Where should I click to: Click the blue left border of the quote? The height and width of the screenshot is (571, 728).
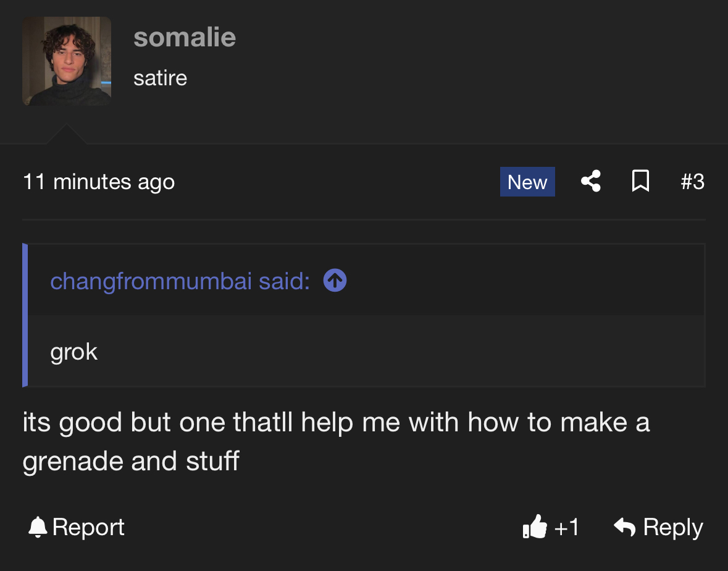pos(25,315)
